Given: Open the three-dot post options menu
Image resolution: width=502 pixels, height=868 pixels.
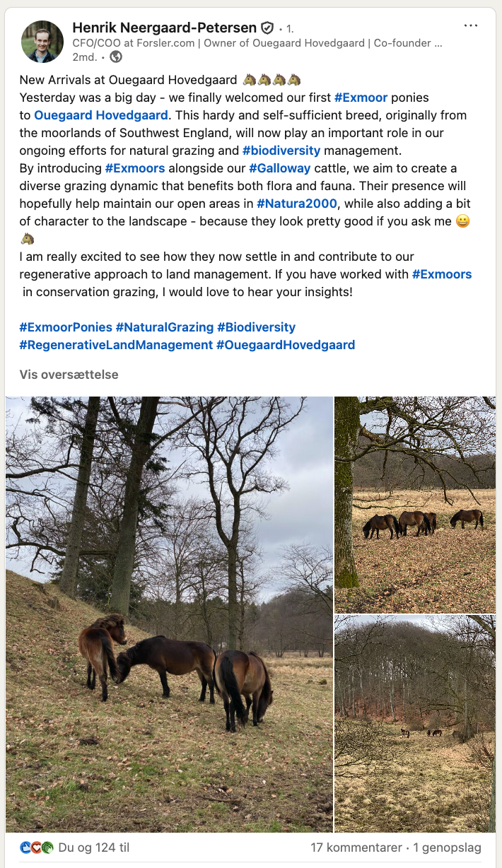Looking at the screenshot, I should 471,25.
